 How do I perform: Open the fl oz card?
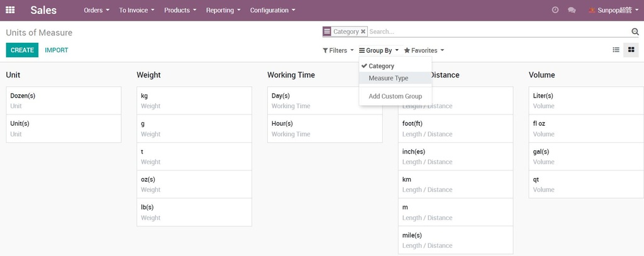586,128
